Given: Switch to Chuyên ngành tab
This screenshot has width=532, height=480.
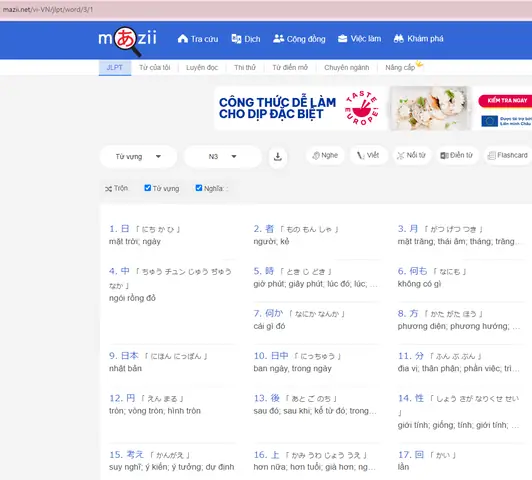Looking at the screenshot, I should click(346, 68).
